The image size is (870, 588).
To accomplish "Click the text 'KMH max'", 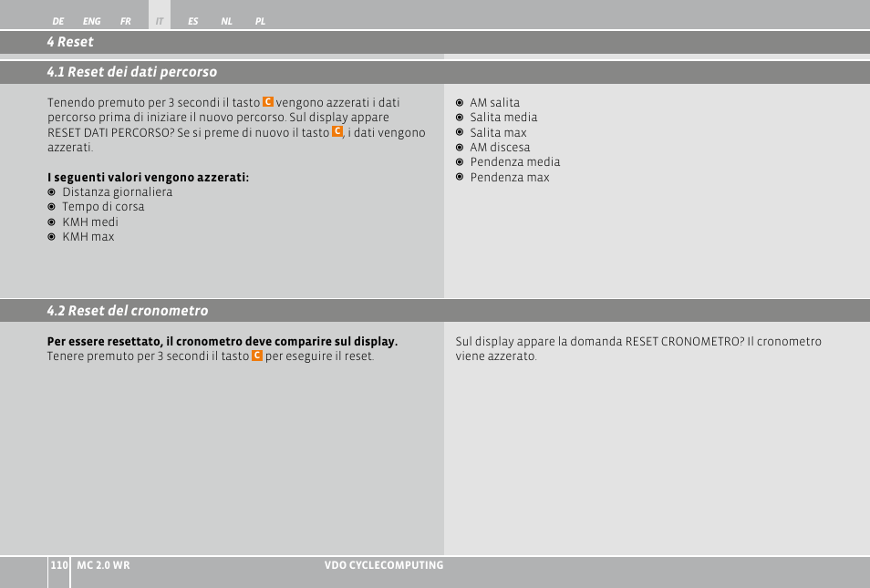I will click(x=88, y=237).
